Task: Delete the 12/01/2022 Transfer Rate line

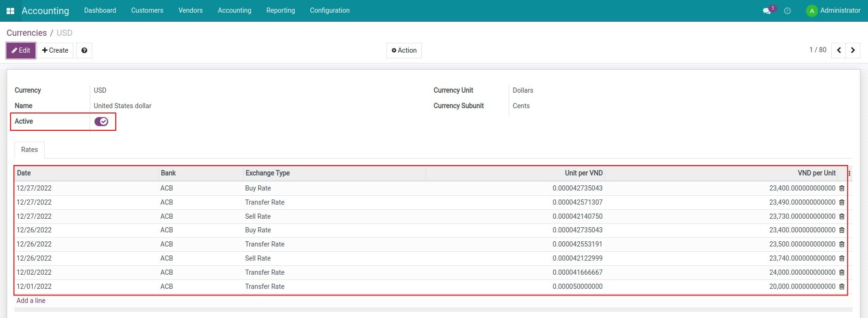Action: (x=842, y=286)
